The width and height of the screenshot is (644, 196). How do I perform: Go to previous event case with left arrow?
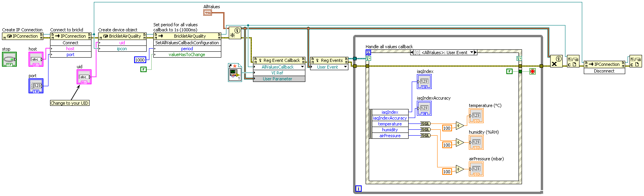coord(412,53)
